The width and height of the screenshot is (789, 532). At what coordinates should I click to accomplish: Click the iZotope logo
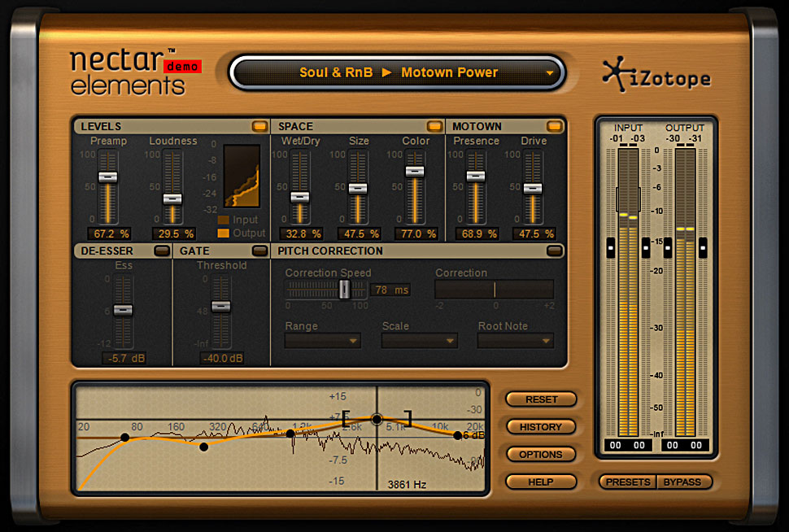coord(656,76)
